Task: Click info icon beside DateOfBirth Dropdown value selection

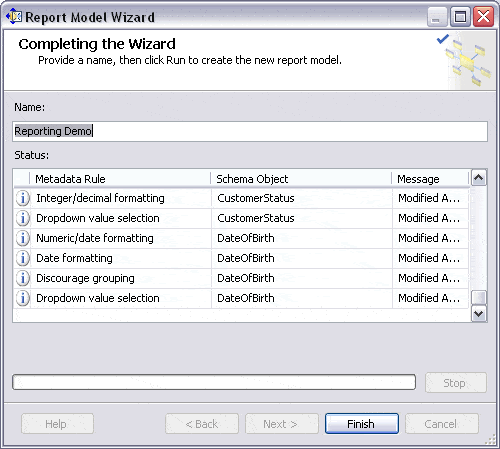Action: [x=23, y=298]
